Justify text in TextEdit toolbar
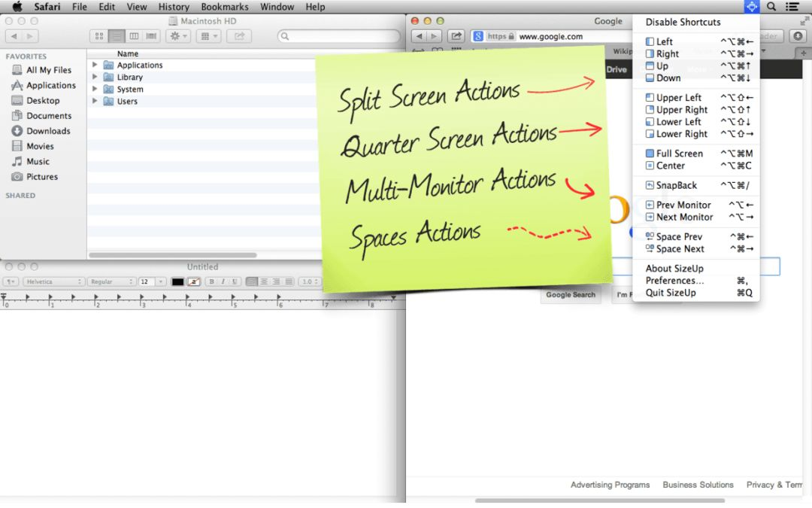 tap(289, 281)
